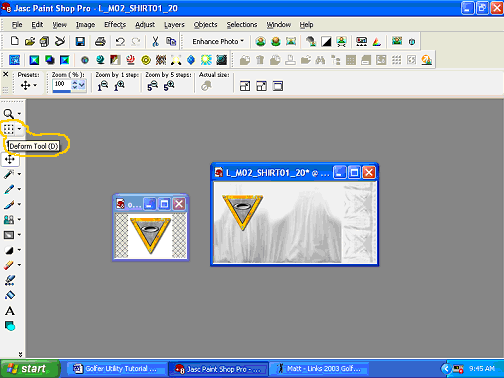Expand the Dropper tool flyout arrow
504x378 pixels.
pyautogui.click(x=19, y=189)
